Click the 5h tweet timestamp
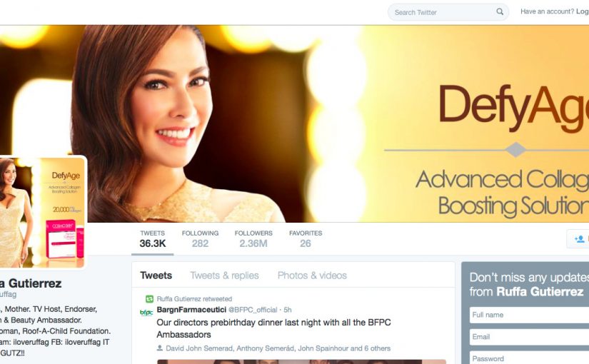Image resolution: width=589 pixels, height=364 pixels. (288, 310)
